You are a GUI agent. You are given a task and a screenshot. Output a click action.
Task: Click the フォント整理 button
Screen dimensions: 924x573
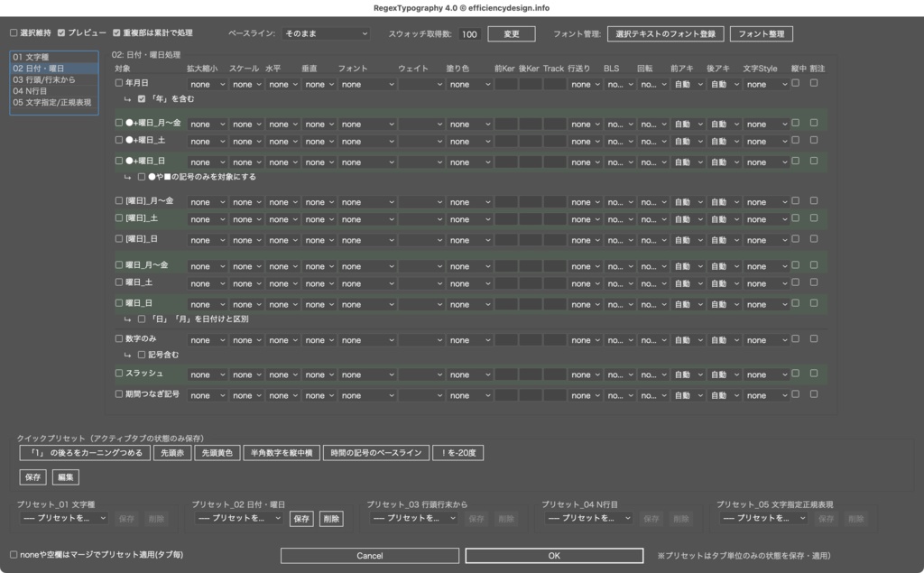[x=762, y=33]
